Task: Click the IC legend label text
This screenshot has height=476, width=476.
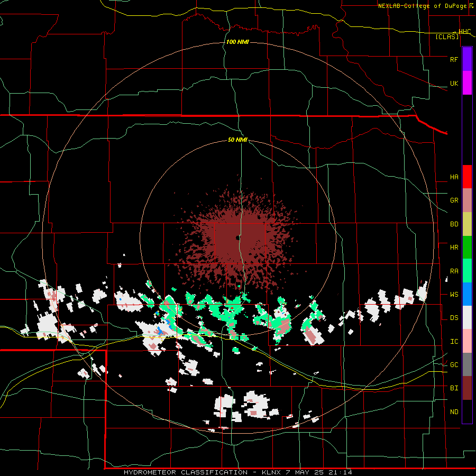Action: click(454, 342)
